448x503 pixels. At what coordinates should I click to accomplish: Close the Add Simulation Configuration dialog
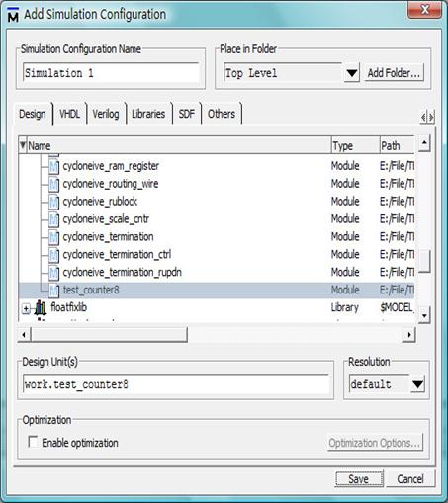point(424,10)
